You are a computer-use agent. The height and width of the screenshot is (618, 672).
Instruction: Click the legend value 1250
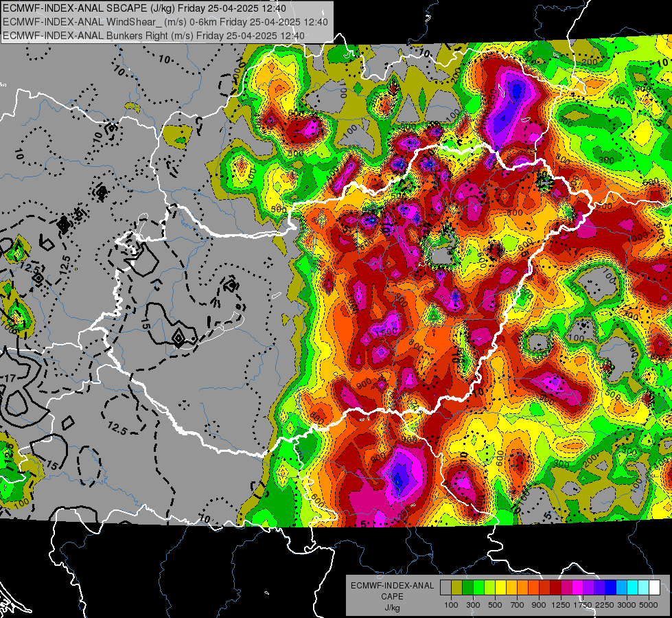point(561,605)
